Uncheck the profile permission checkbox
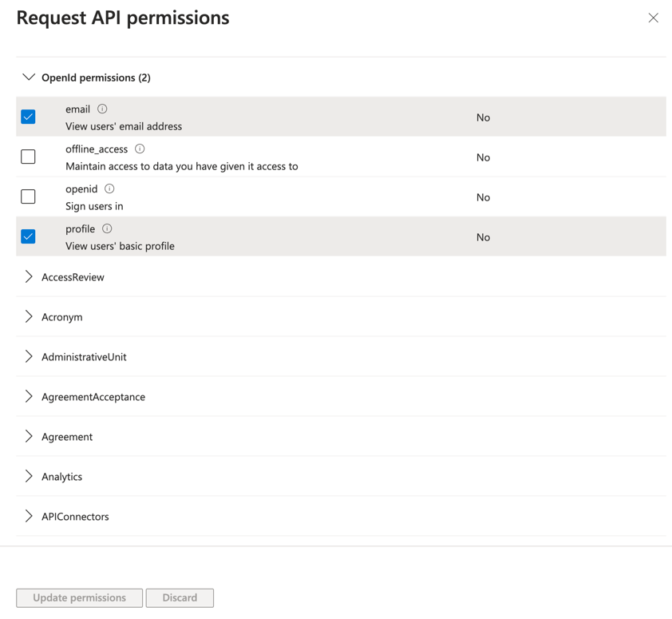 28,236
